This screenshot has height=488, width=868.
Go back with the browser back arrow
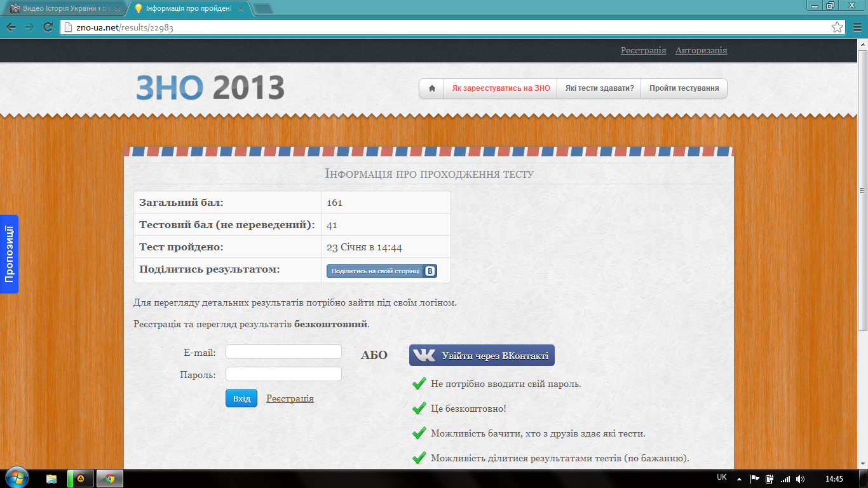pyautogui.click(x=11, y=27)
